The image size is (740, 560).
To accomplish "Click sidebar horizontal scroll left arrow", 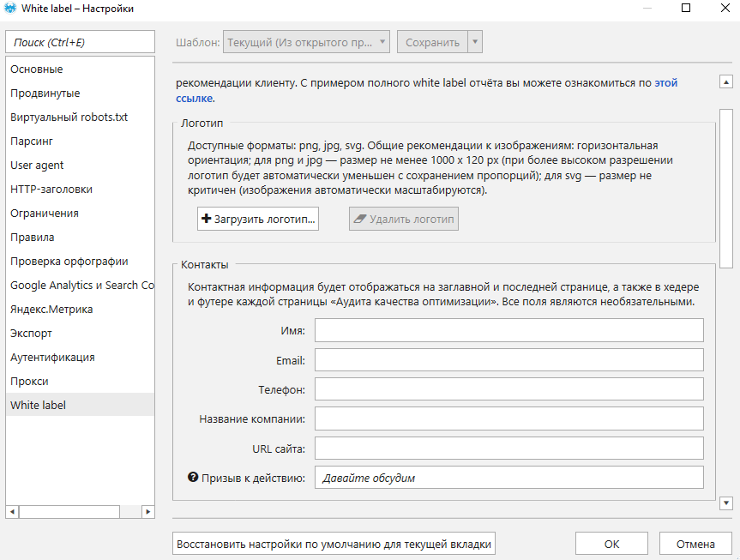I will pyautogui.click(x=12, y=511).
